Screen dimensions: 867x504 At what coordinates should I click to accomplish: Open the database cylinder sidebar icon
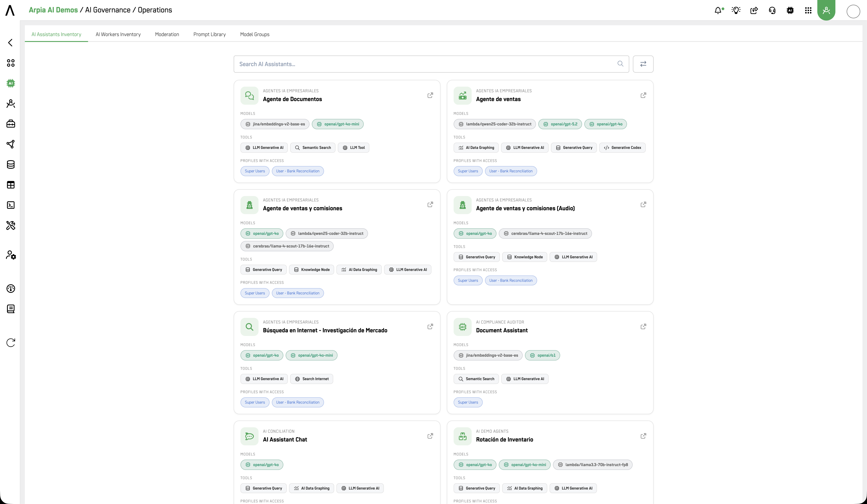click(11, 164)
